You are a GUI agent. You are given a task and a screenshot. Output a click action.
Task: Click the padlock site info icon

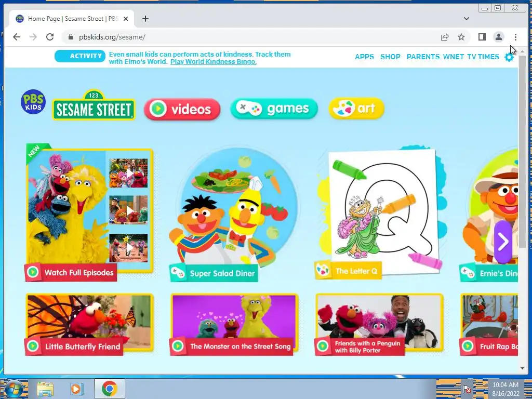71,37
